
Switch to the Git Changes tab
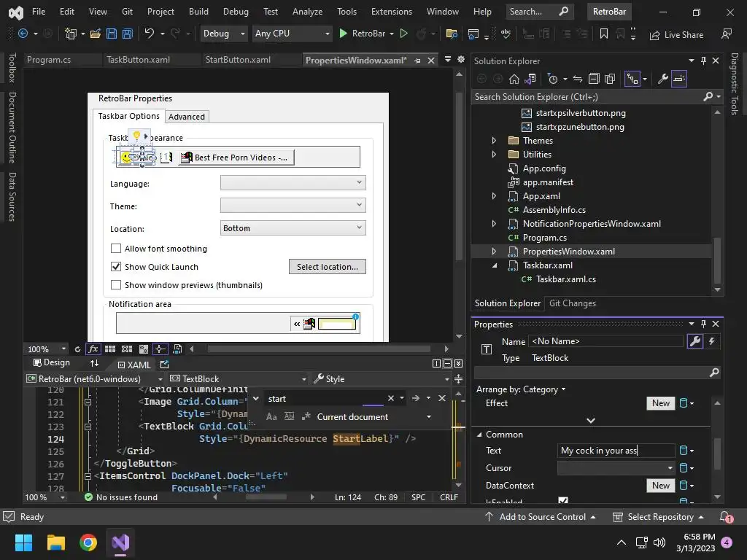[573, 303]
